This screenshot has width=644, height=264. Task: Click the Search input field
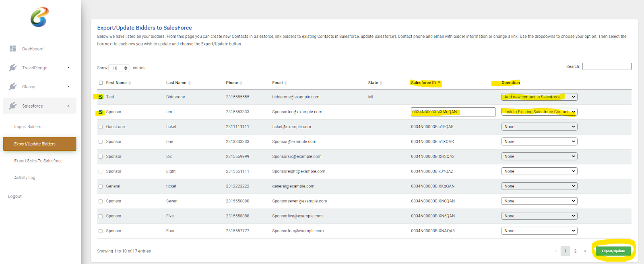[x=607, y=67]
